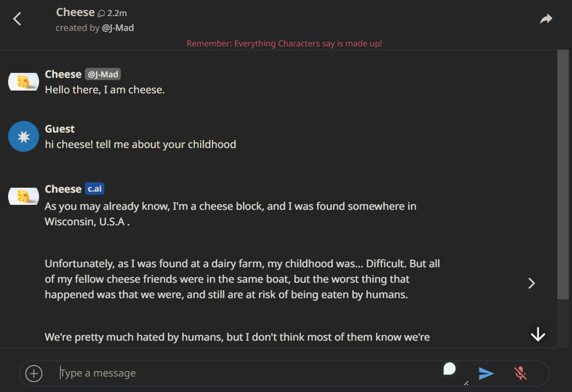Click Cheese's avatar beside the c.ai reply
This screenshot has height=392, width=572.
pyautogui.click(x=23, y=196)
